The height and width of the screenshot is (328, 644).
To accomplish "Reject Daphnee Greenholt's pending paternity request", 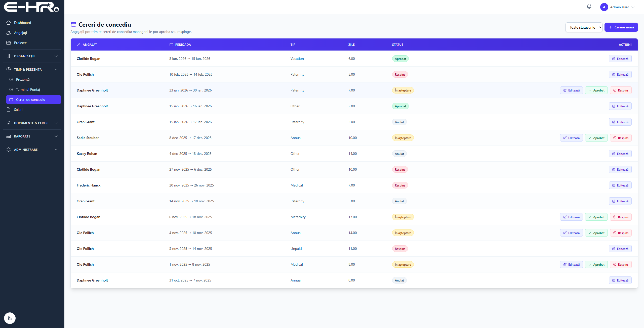I will pyautogui.click(x=621, y=90).
